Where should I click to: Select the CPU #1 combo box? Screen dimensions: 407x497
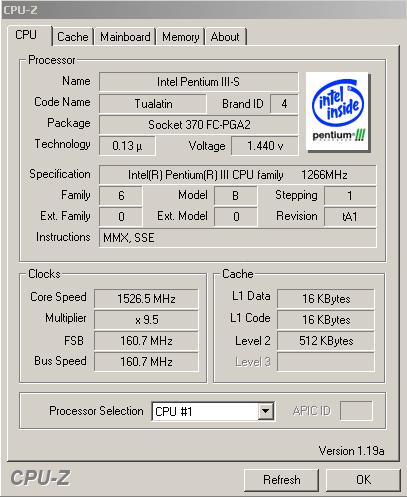(x=213, y=411)
